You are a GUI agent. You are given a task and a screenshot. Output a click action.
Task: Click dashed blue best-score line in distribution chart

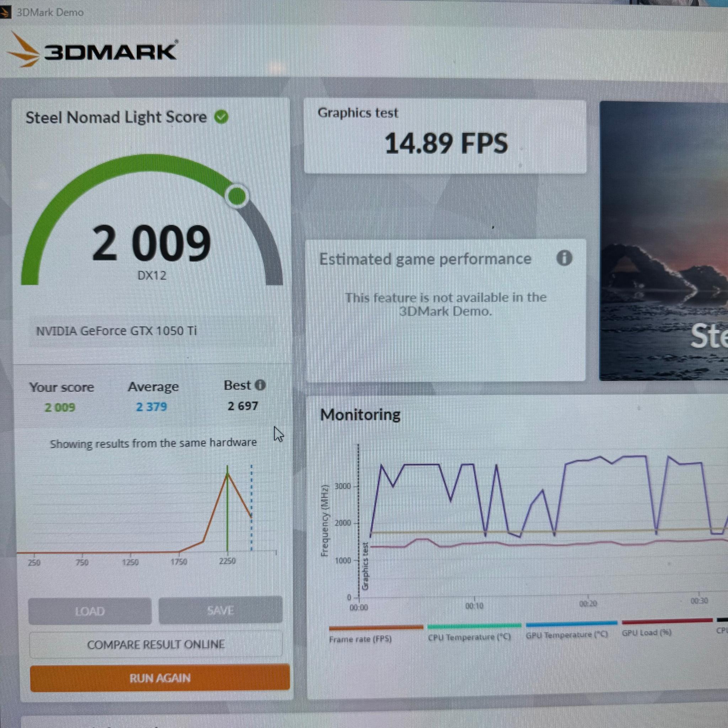click(251, 508)
